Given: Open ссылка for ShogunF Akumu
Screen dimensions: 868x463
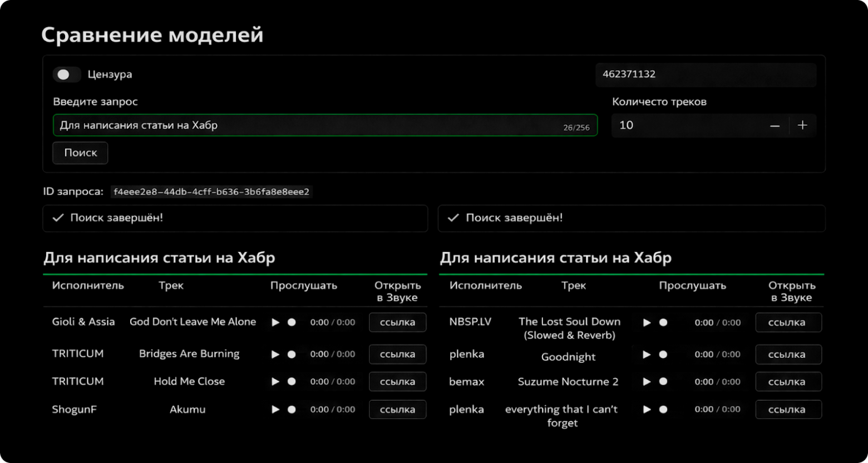Looking at the screenshot, I should 398,410.
